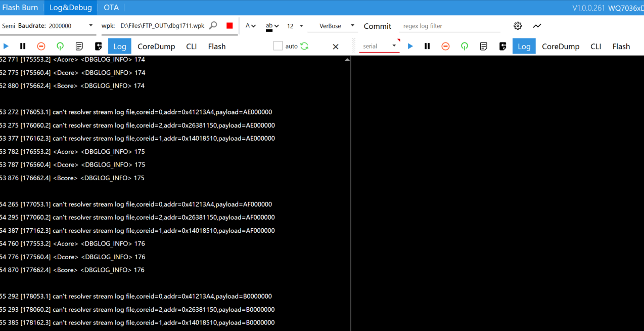The height and width of the screenshot is (331, 644).
Task: Switch to the right panel Flash view
Action: pos(621,46)
